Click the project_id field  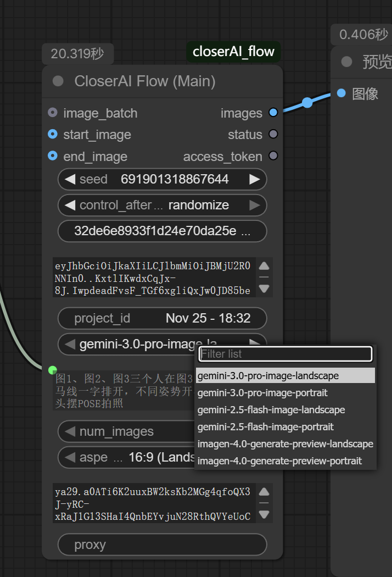[163, 318]
